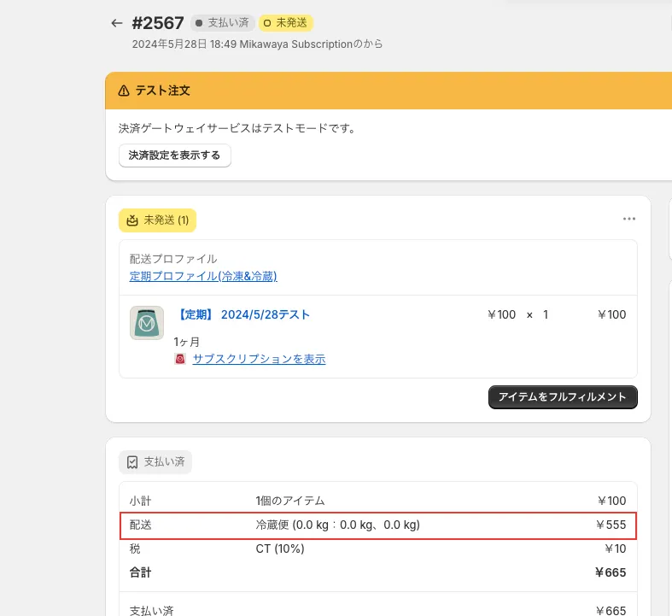
Task: Click the back arrow beside order #2567
Action: click(x=117, y=23)
